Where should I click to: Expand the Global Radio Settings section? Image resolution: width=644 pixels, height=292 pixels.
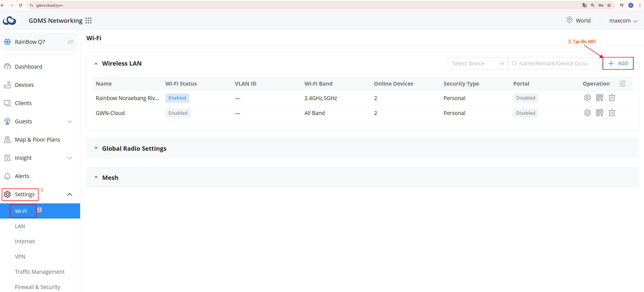tap(96, 148)
